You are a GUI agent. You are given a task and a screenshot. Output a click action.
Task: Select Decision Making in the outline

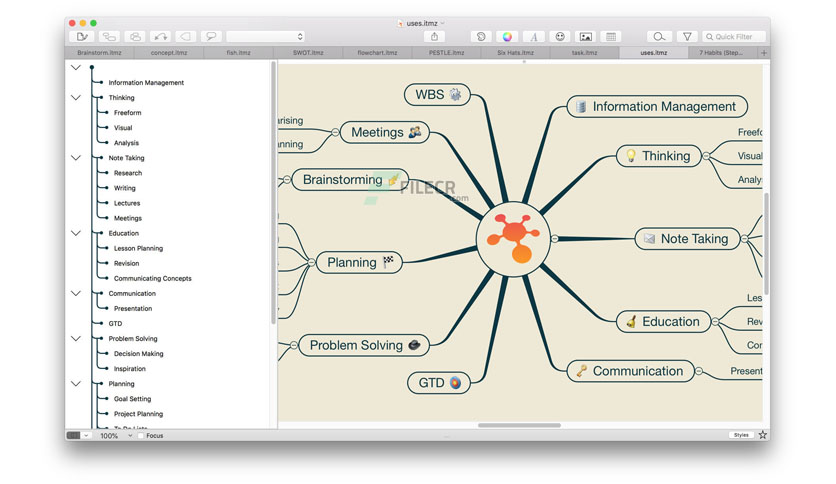[x=138, y=353]
